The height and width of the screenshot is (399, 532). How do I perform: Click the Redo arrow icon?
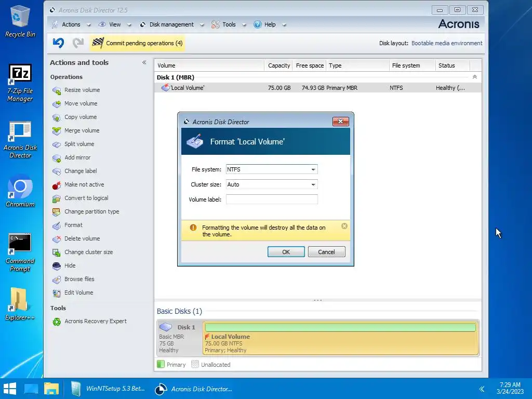click(x=78, y=43)
